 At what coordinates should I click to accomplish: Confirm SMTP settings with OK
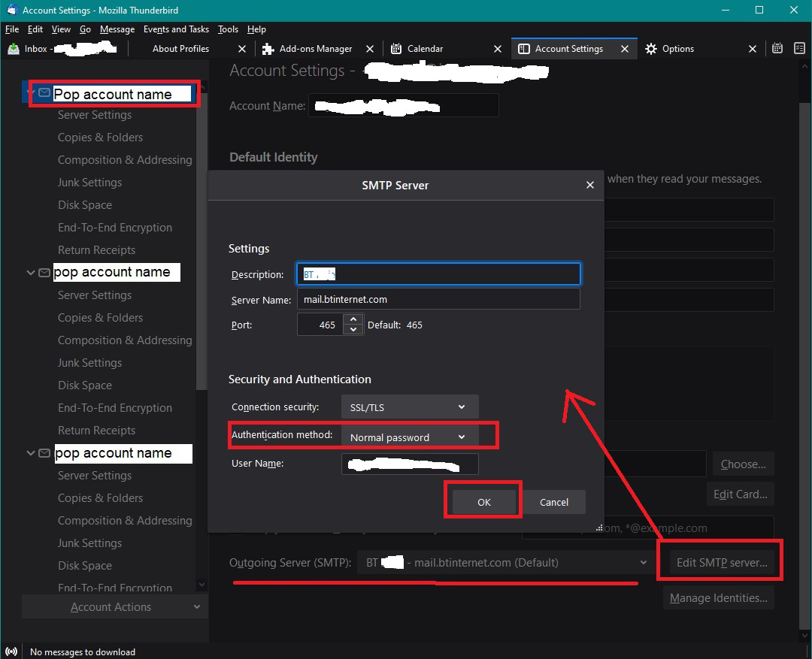484,502
